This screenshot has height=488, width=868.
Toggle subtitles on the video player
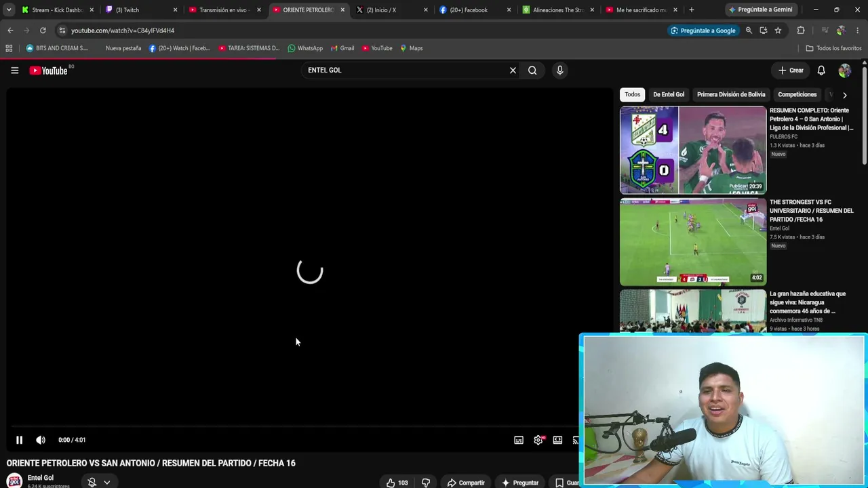click(519, 440)
